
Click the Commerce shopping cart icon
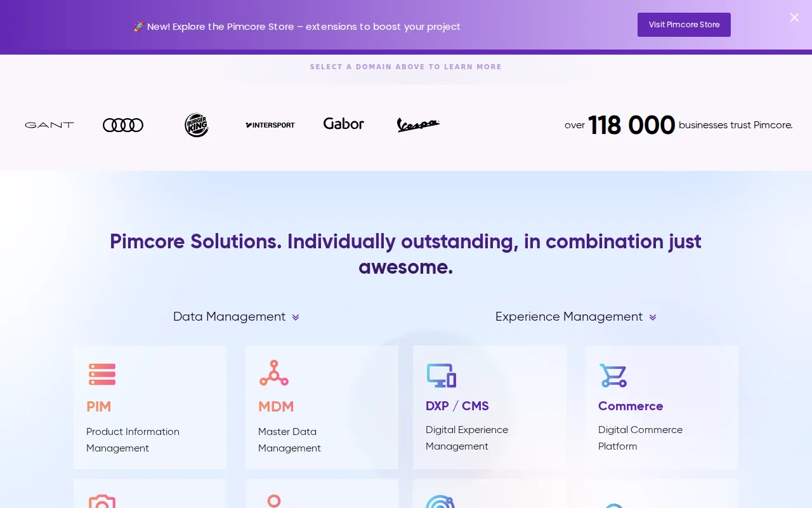(613, 375)
